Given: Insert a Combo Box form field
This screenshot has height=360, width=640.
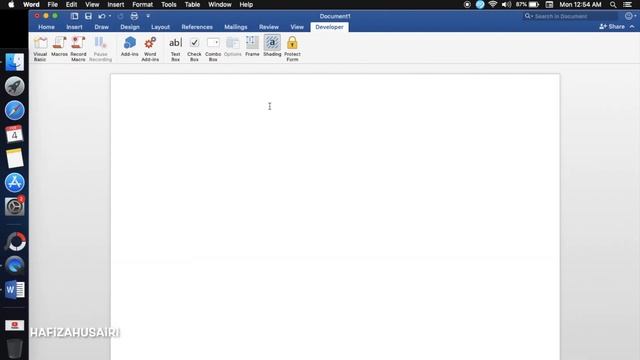Looking at the screenshot, I should pos(213,48).
